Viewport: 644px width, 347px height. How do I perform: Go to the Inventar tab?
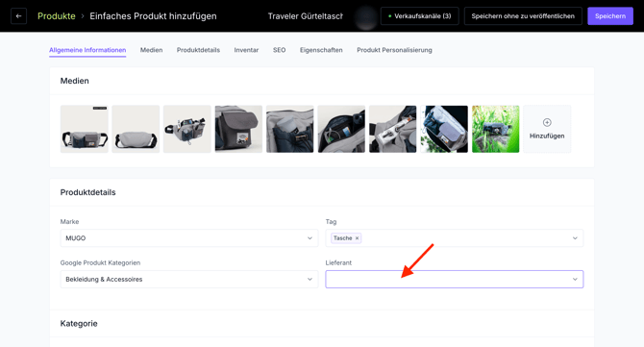(246, 50)
